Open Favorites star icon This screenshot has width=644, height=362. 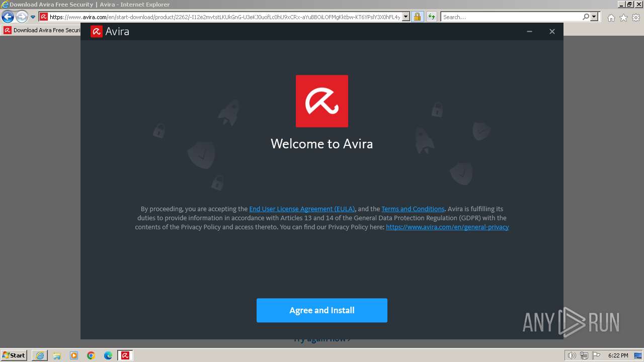point(623,18)
